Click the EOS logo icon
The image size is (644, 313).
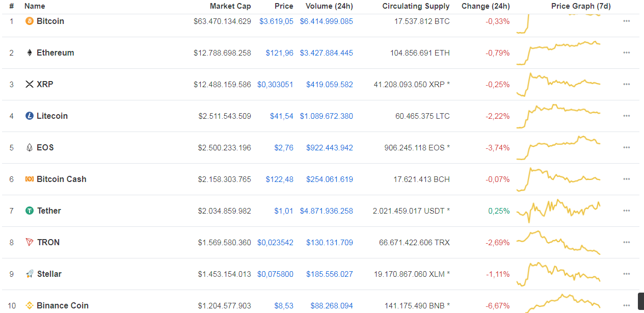tap(30, 147)
